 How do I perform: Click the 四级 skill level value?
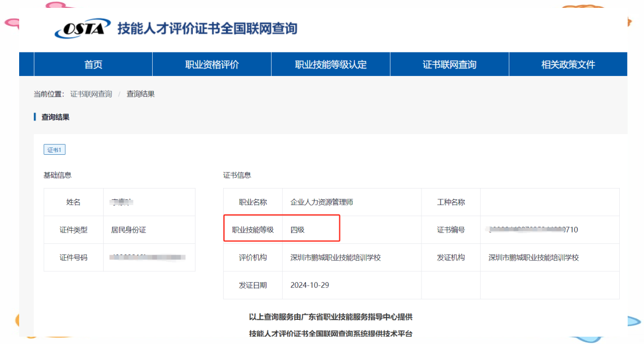pyautogui.click(x=297, y=230)
